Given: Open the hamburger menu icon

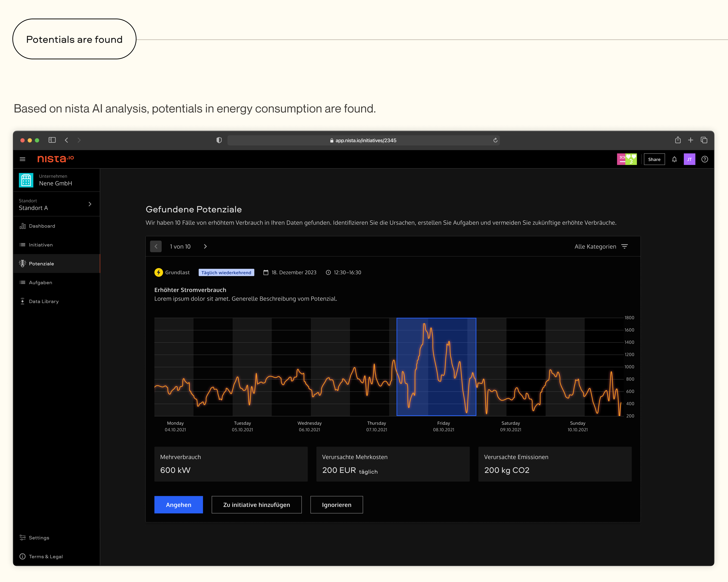Looking at the screenshot, I should (x=23, y=159).
